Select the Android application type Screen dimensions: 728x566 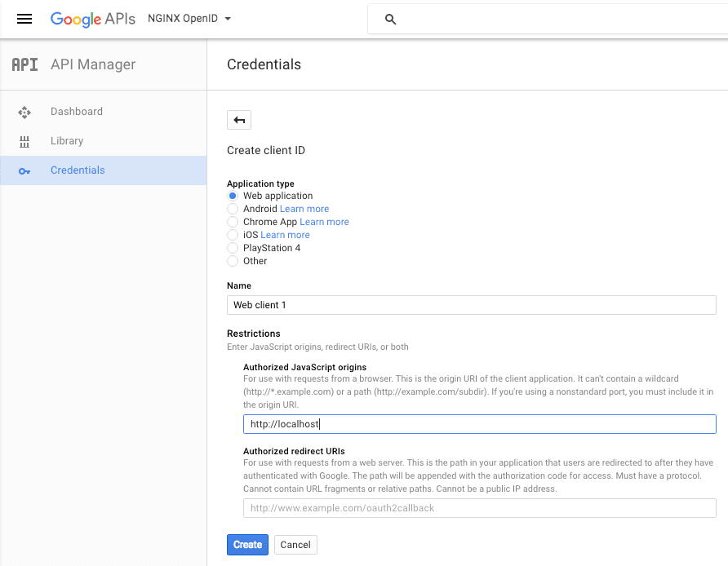point(233,209)
